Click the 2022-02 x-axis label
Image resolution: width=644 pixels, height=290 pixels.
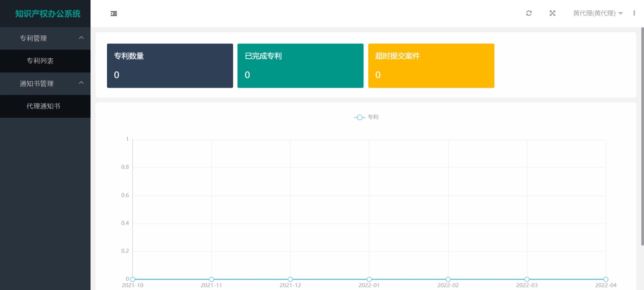(x=448, y=285)
